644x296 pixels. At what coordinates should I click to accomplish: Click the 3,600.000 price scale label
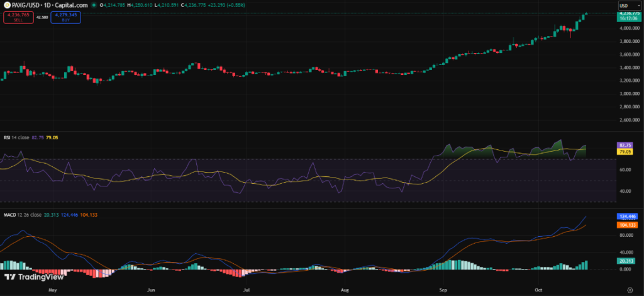[x=628, y=54]
